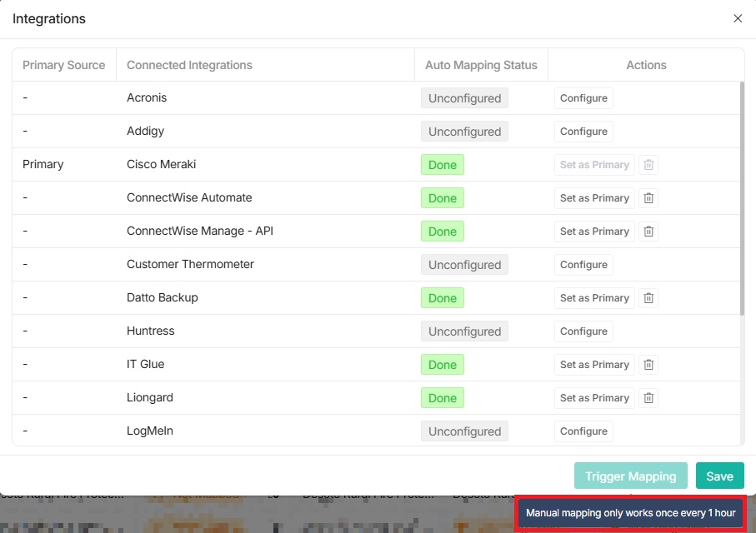
Task: Delete the ConnectWise Manage - API integration
Action: [648, 232]
